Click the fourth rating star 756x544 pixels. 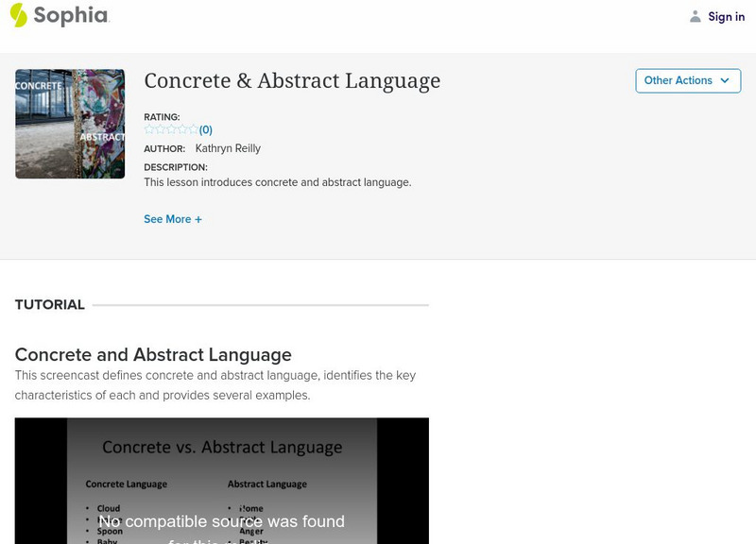(182, 129)
